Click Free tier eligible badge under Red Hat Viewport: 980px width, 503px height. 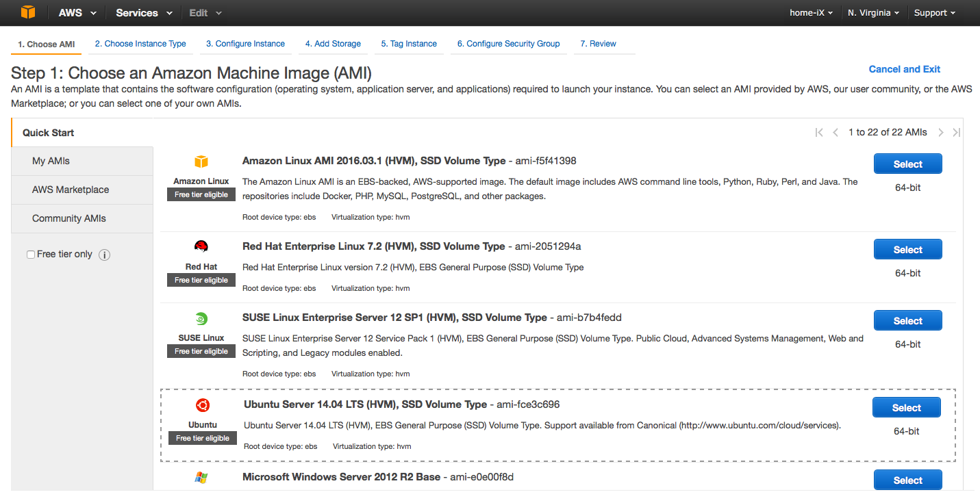[201, 280]
